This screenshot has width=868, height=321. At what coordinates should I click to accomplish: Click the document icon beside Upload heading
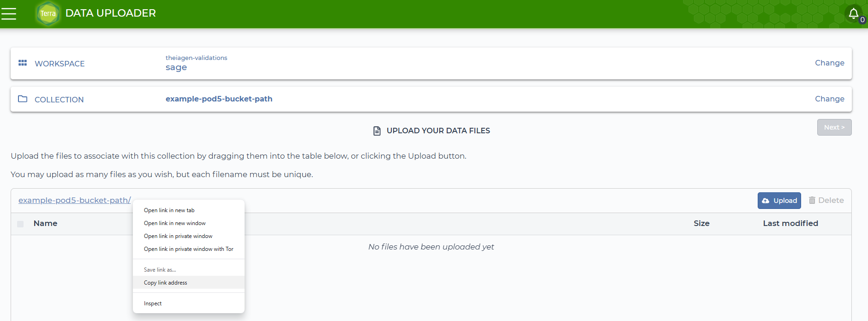point(377,131)
